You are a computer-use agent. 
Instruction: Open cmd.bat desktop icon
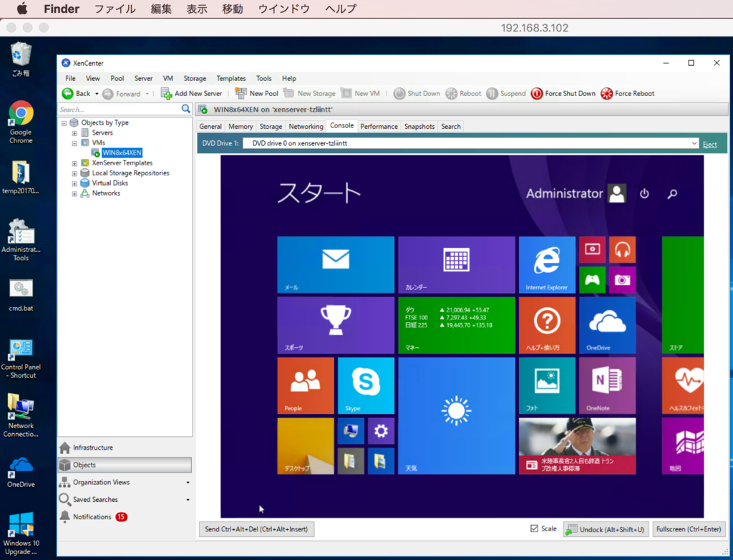(x=21, y=295)
